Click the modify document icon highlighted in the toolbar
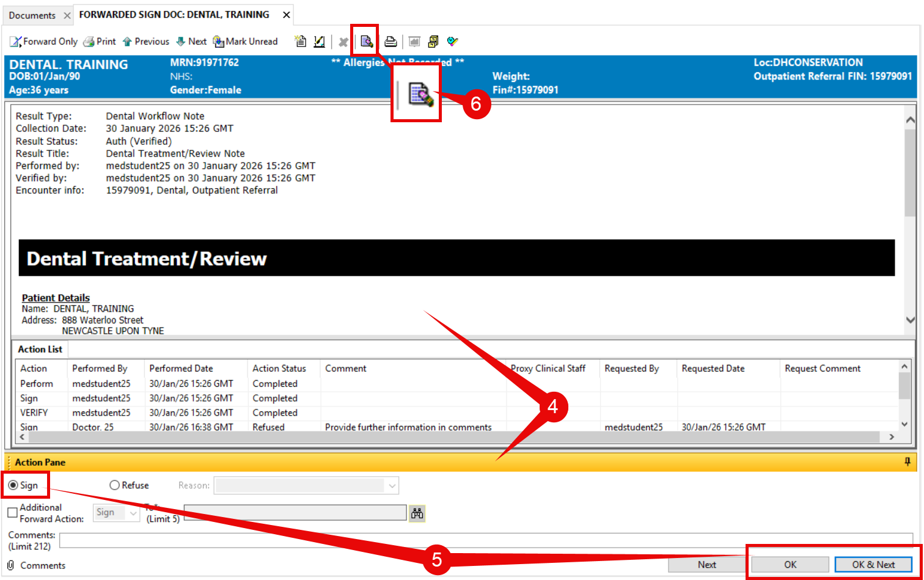This screenshot has height=580, width=924. point(366,42)
